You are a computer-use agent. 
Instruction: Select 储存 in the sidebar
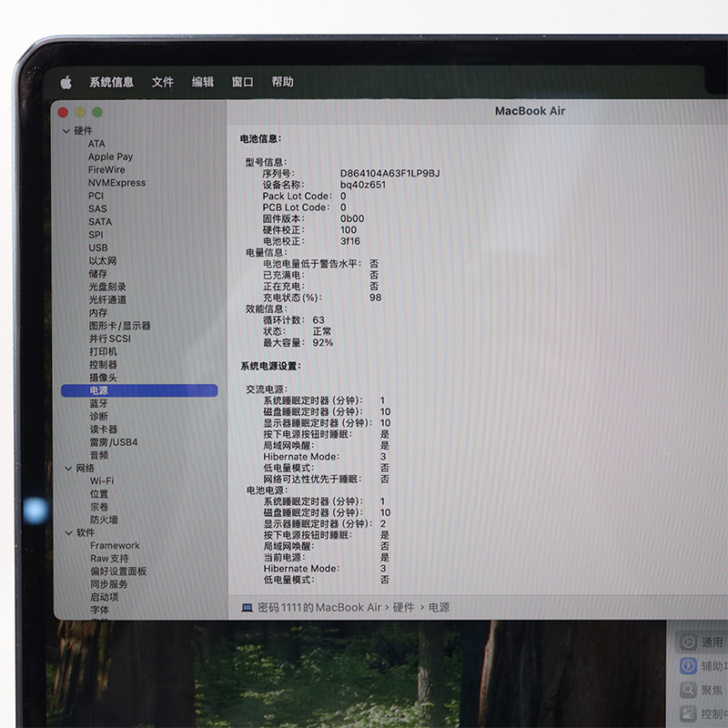[98, 274]
